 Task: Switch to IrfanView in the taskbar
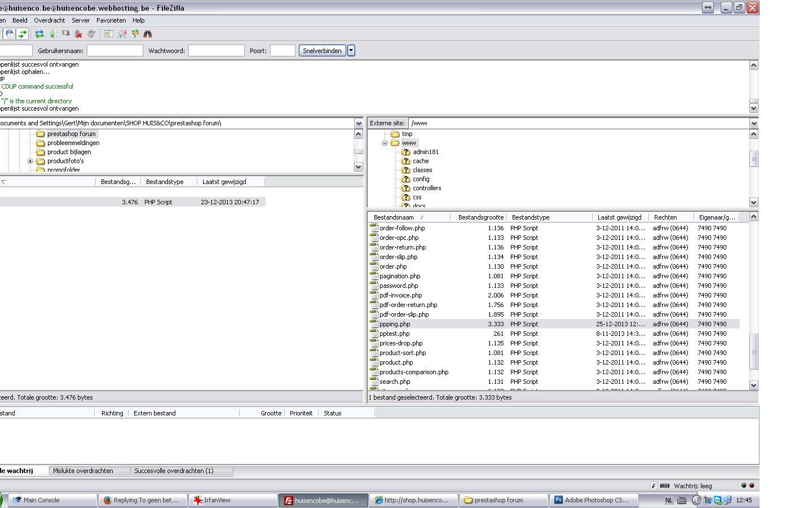point(232,500)
